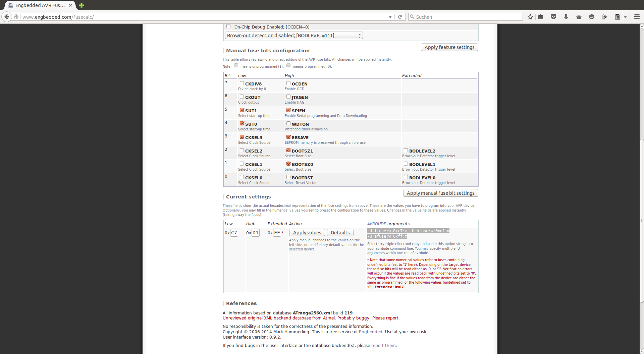Click the Pocket save icon
The width and height of the screenshot is (644, 354).
pyautogui.click(x=553, y=17)
